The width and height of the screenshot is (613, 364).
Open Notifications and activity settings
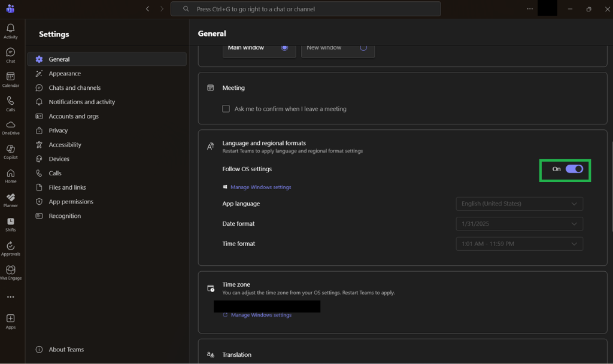tap(107, 102)
